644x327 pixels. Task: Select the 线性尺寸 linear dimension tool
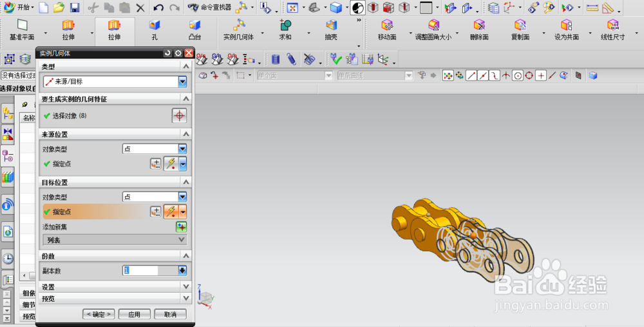[613, 30]
